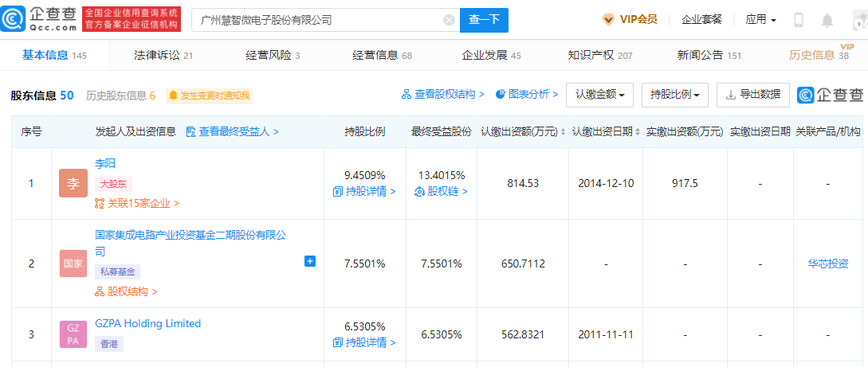Open 图表分析 chart analysis
Screen dimensions: 868x367
pos(526,95)
